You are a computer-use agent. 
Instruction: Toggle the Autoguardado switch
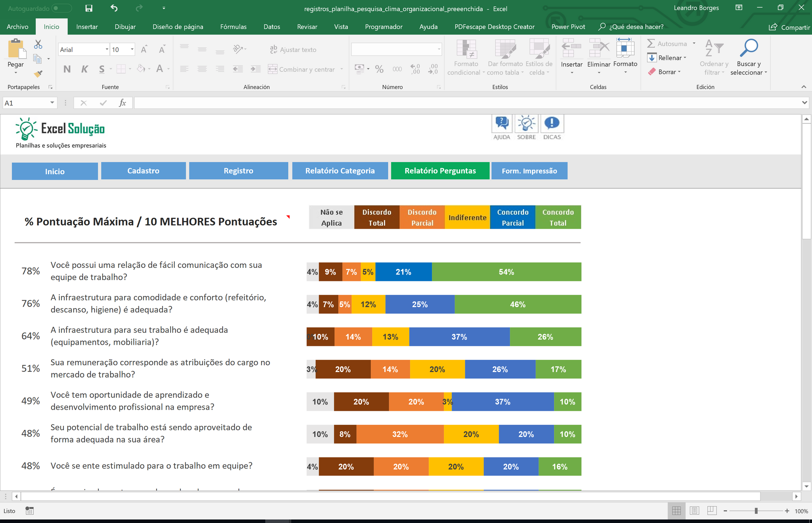[x=62, y=8]
